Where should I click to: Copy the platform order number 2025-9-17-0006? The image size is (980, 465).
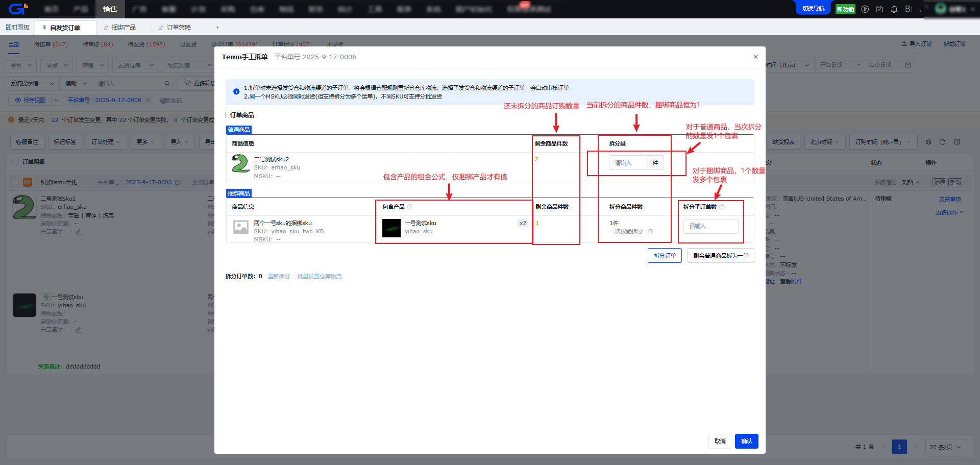(x=178, y=182)
